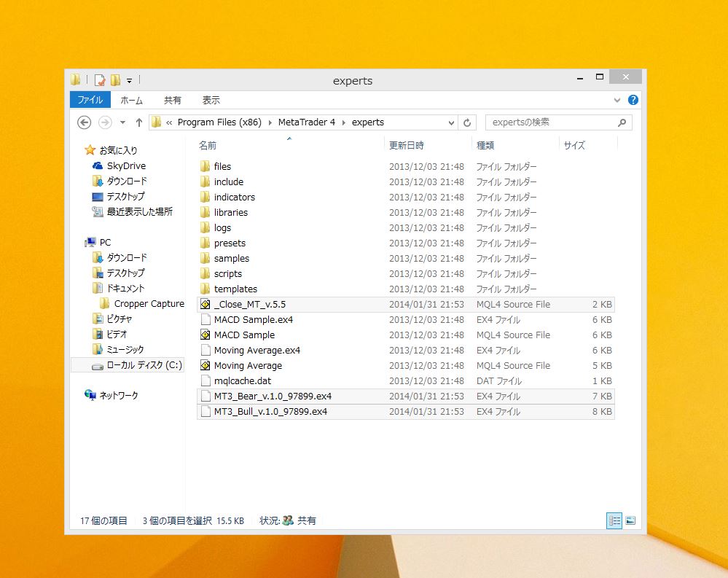Select the indicators folder icon
The width and height of the screenshot is (728, 578).
(206, 197)
